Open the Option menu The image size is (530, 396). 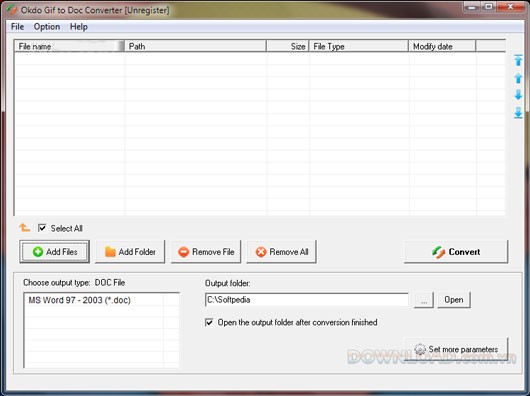pos(47,27)
